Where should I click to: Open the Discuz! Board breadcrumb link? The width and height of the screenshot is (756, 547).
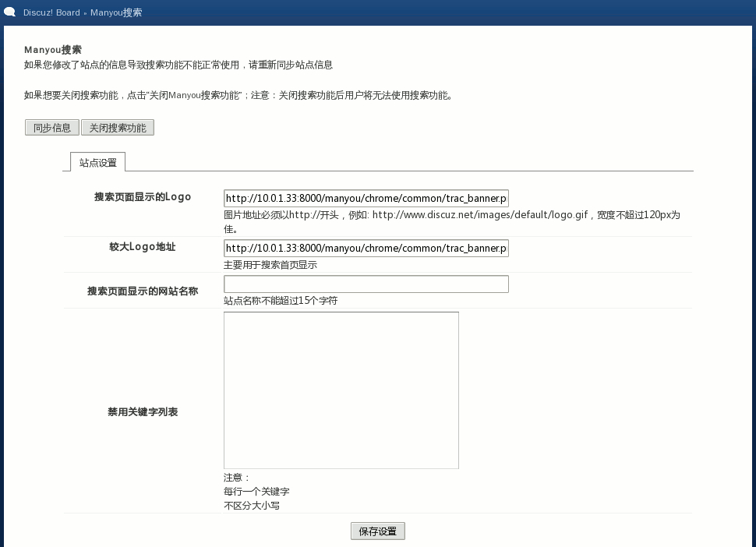click(51, 12)
